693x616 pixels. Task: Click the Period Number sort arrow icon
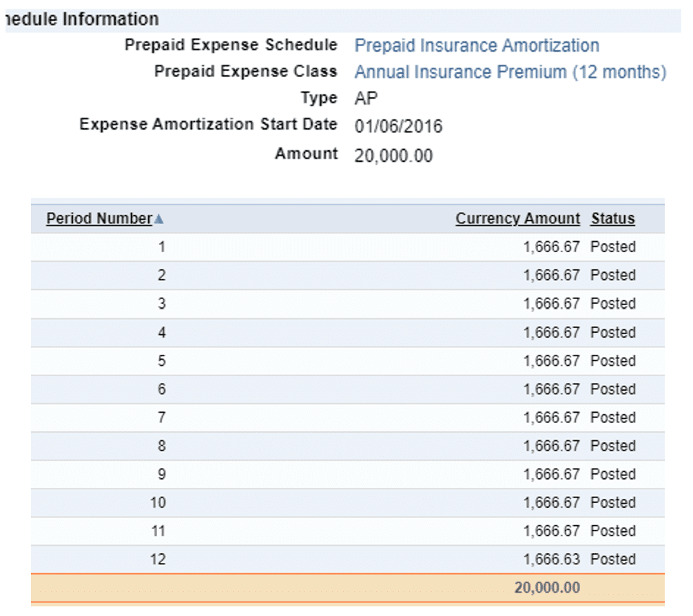coord(159,219)
